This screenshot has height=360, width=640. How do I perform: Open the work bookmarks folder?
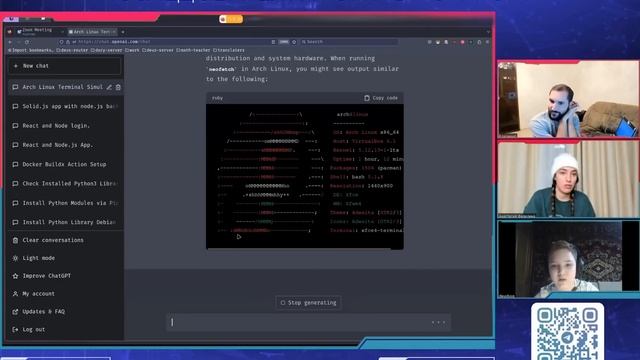132,50
